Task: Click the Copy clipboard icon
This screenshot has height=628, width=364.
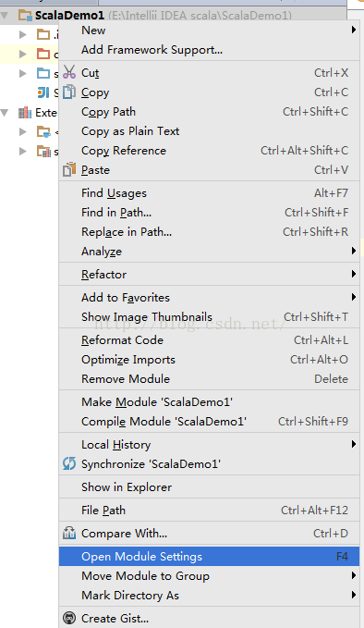Action: (69, 92)
